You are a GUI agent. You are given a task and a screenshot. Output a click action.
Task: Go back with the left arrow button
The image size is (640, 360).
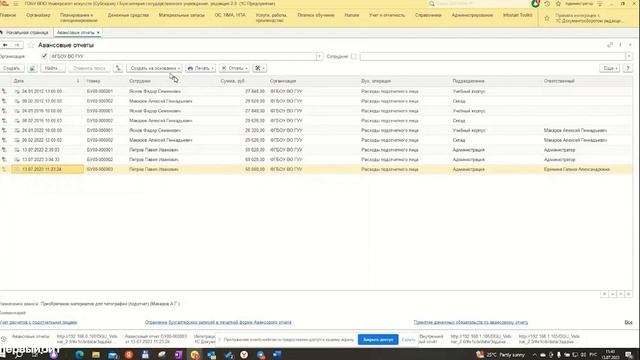click(5, 45)
